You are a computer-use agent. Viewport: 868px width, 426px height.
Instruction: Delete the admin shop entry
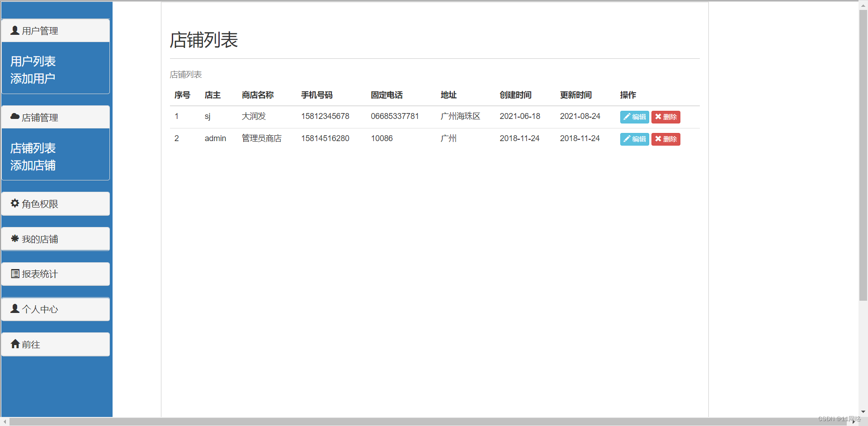tap(665, 139)
